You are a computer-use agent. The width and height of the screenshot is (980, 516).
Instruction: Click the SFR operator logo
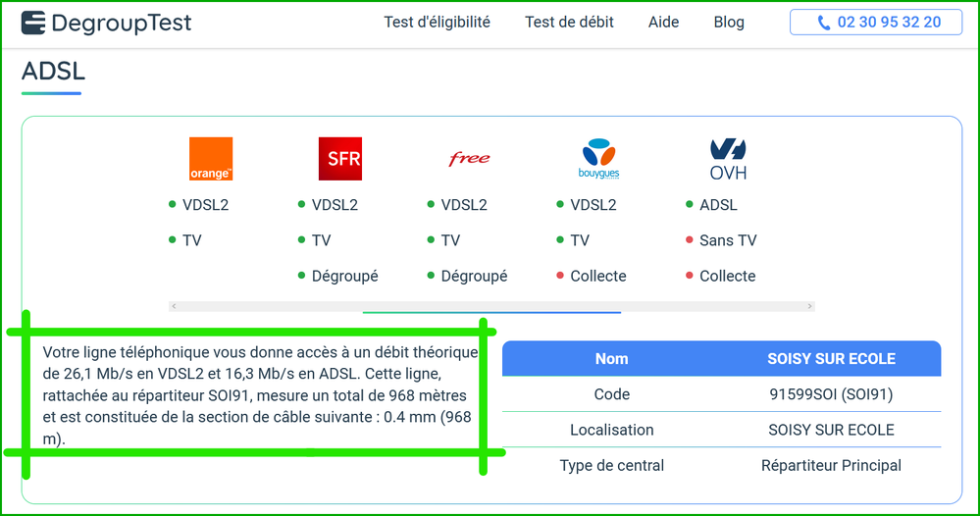340,159
